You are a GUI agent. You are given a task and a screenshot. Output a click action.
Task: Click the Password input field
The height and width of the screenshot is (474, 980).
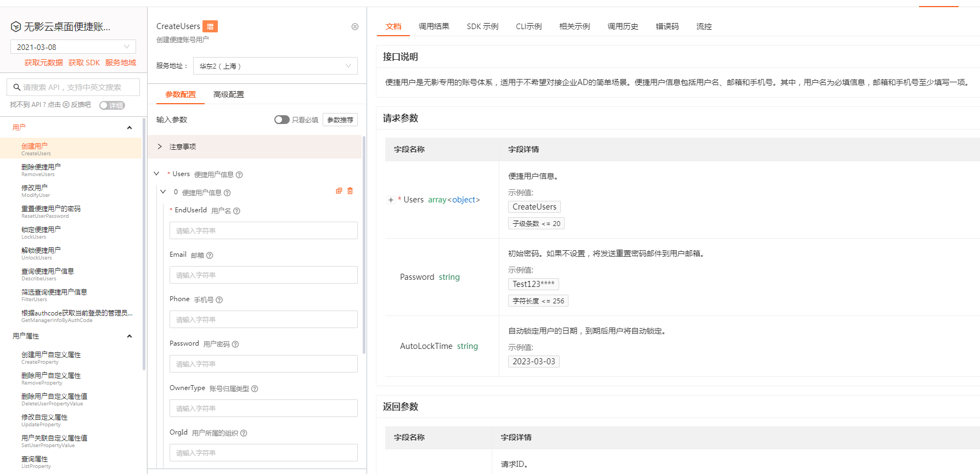pos(263,364)
